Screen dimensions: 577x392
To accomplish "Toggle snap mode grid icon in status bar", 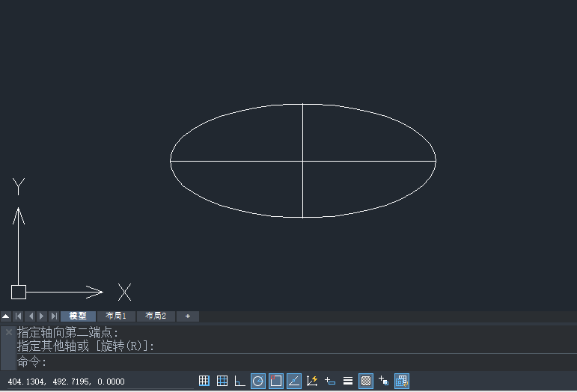I will [204, 381].
